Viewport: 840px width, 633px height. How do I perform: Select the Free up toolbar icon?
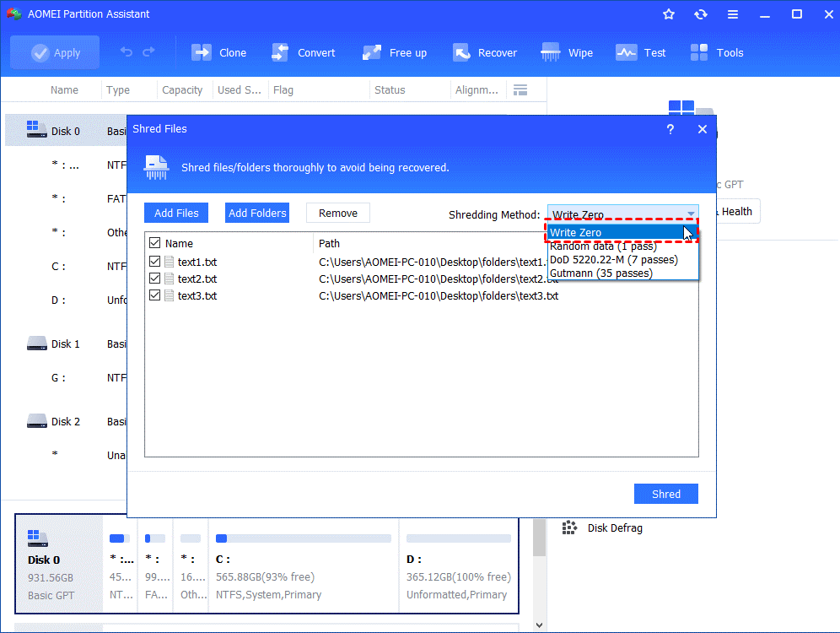point(372,52)
